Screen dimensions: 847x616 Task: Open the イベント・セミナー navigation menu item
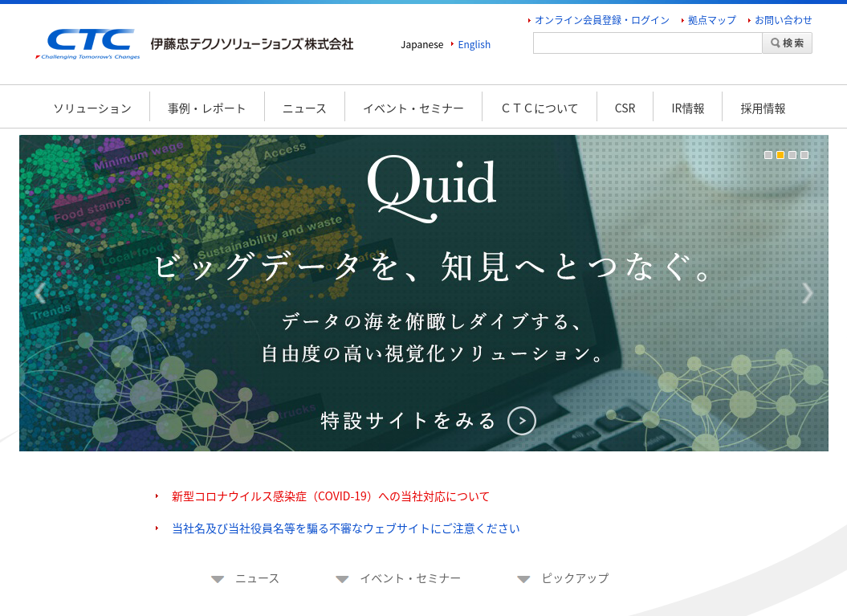pyautogui.click(x=413, y=108)
